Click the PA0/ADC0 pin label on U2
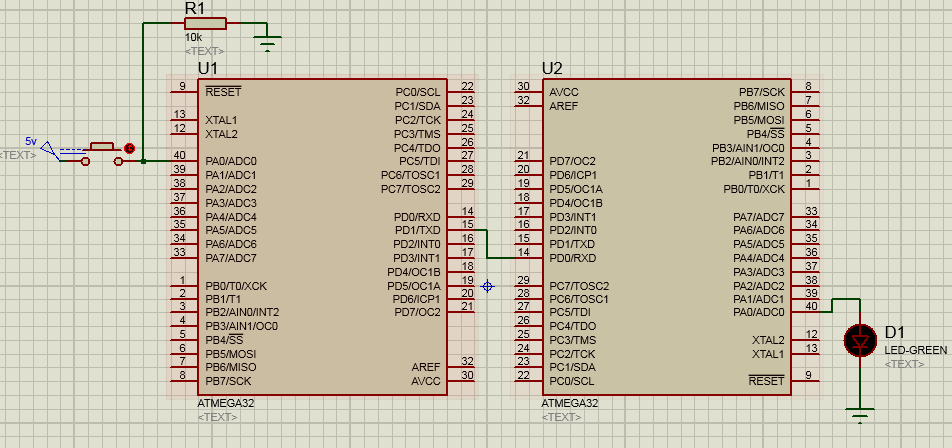Viewport: 952px width, 448px height. coord(758,313)
